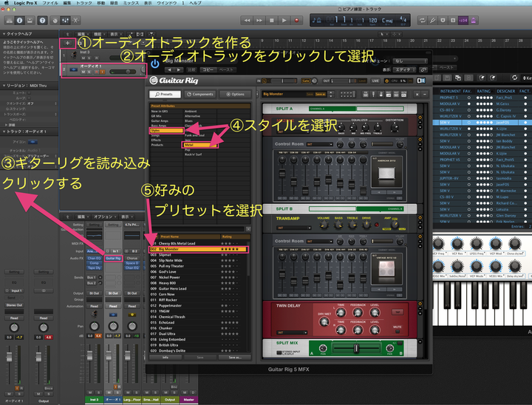The width and height of the screenshot is (532, 405).
Task: Open the Apple menu
Action: pyautogui.click(x=6, y=3)
